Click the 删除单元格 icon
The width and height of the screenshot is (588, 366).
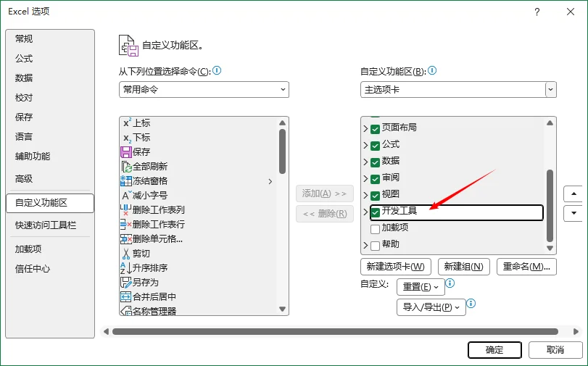click(126, 239)
